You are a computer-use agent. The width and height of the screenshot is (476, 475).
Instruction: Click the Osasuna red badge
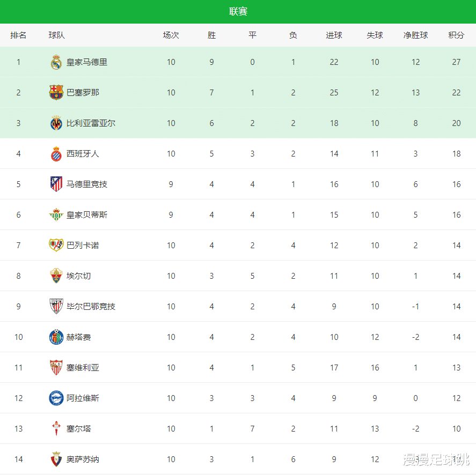(x=56, y=459)
